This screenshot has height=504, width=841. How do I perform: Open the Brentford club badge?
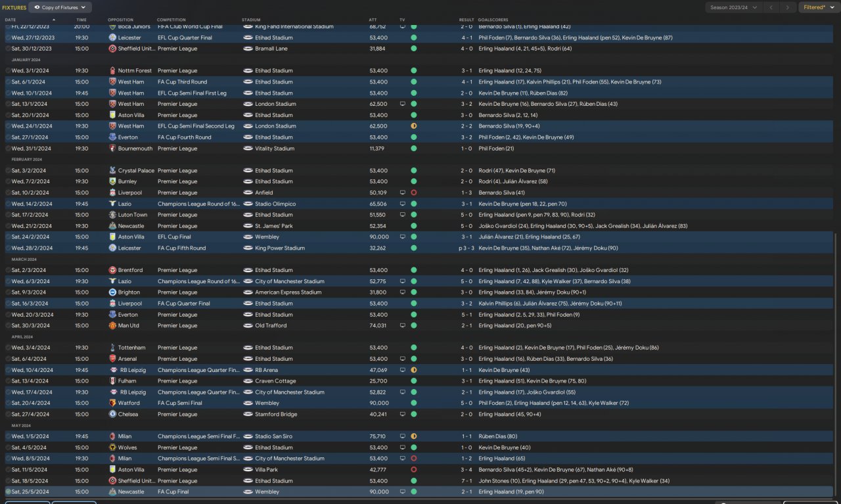(113, 270)
